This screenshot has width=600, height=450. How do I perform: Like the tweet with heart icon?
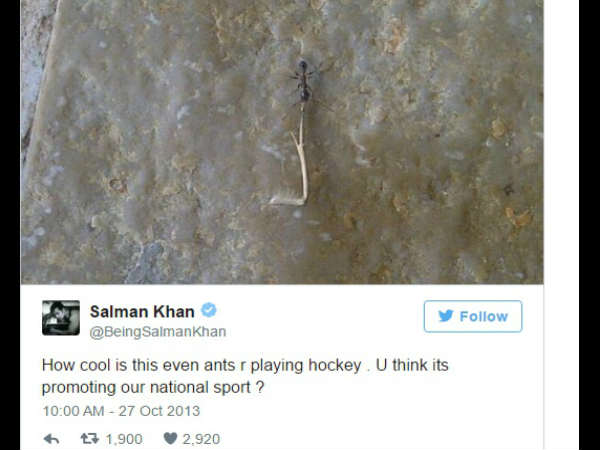coord(170,439)
